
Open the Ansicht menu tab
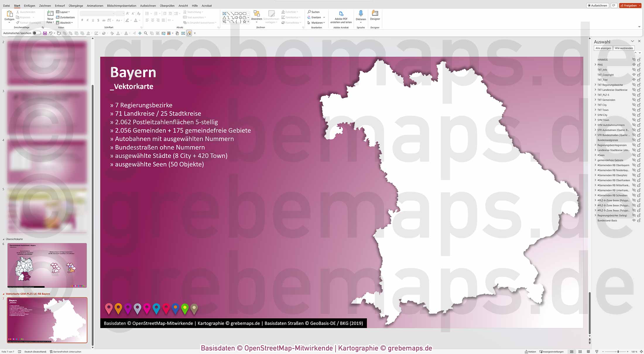tap(183, 6)
